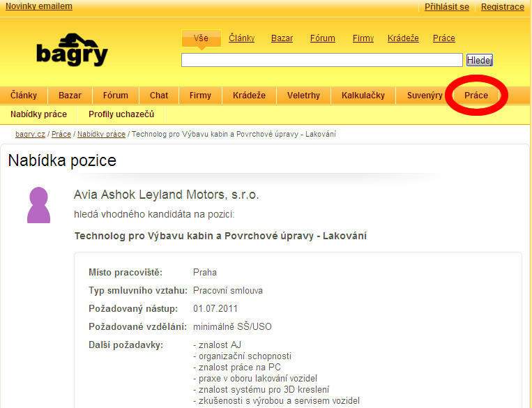Go to Nabídky práce submenu
Viewport: 532px width, 408px height.
[38, 114]
